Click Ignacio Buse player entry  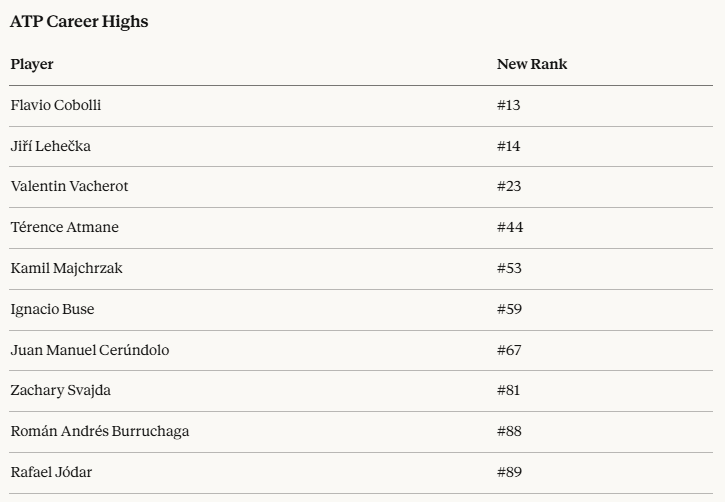pos(53,309)
